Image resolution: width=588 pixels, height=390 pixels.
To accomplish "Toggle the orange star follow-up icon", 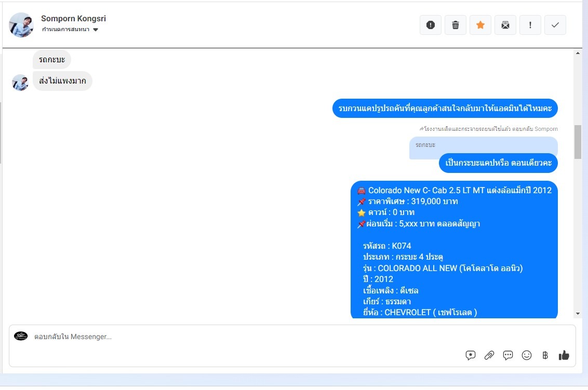I will coord(480,25).
